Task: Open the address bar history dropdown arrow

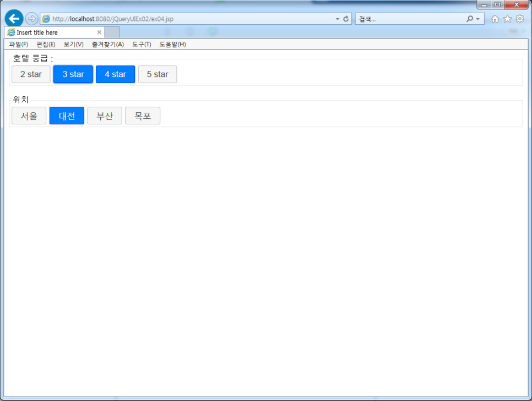Action: point(337,19)
